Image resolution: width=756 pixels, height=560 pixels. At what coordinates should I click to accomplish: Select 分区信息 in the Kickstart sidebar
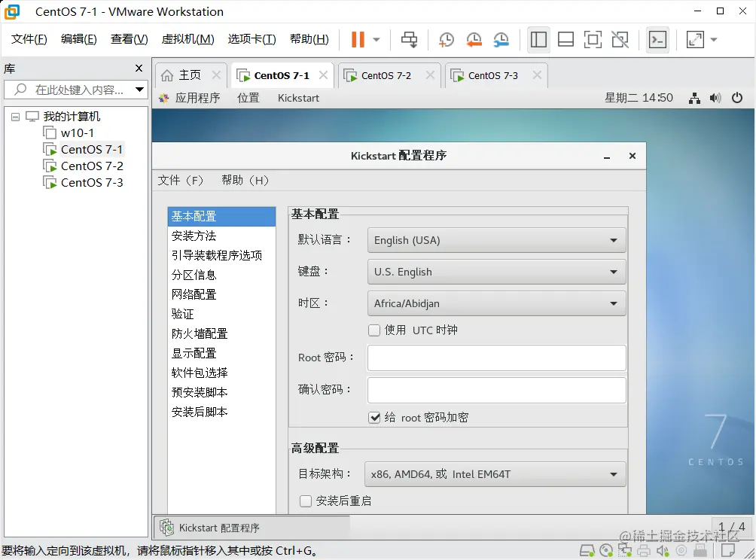point(222,275)
